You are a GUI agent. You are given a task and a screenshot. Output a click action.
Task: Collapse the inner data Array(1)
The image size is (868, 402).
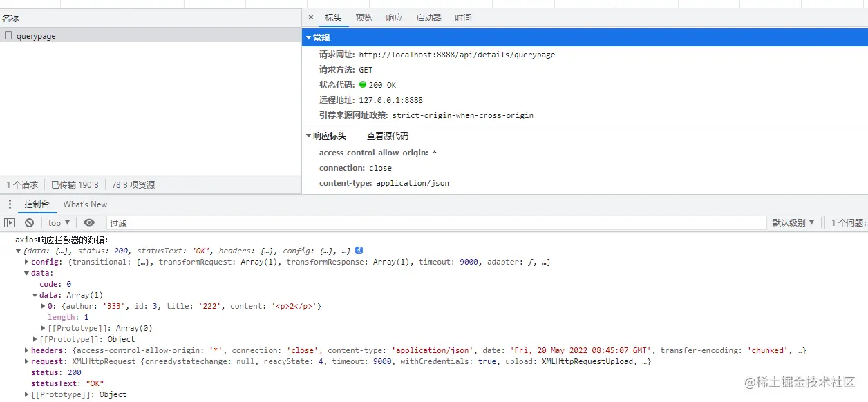coord(35,295)
